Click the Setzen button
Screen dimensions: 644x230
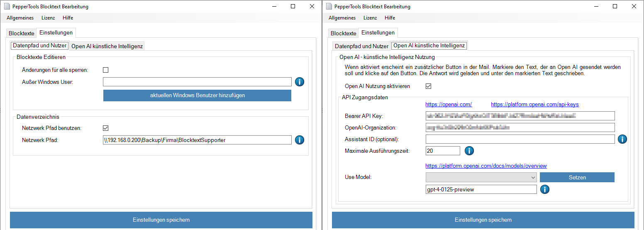(x=577, y=177)
